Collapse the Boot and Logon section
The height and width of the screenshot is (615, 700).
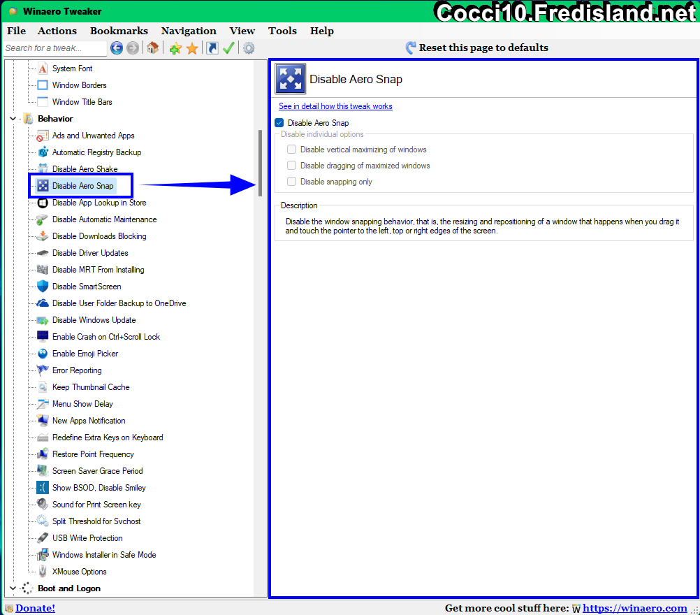click(x=13, y=588)
